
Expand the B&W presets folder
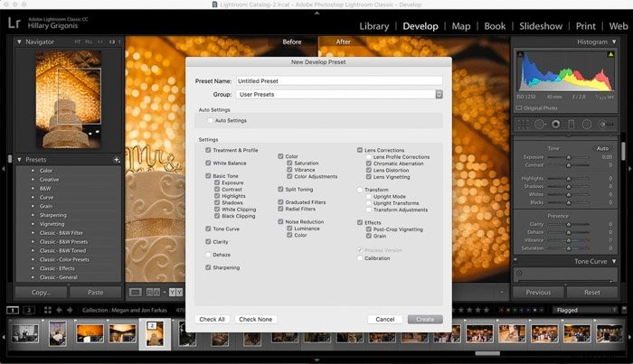(33, 188)
